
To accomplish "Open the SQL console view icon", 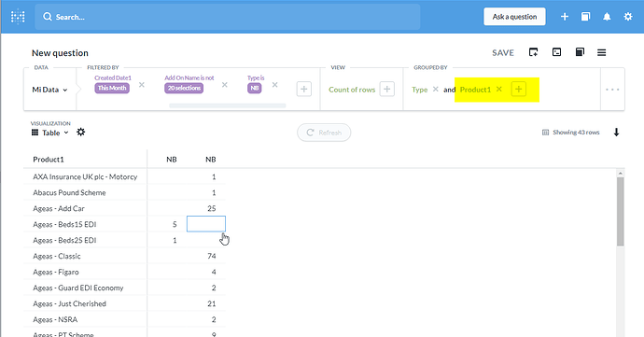I will coord(556,52).
